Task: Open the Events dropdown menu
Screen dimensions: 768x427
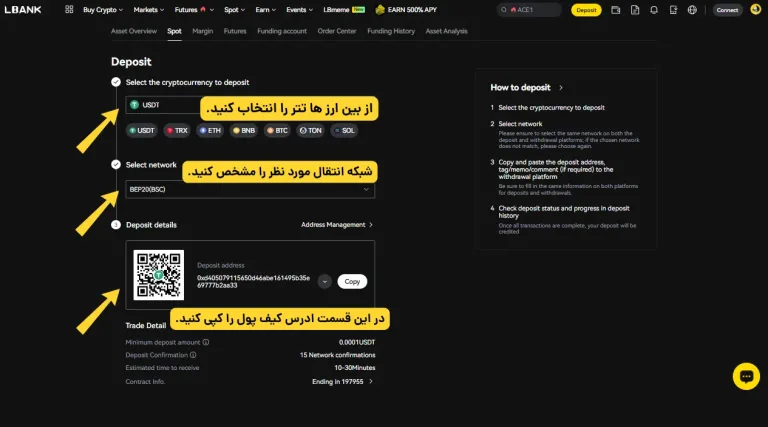Action: coord(299,9)
